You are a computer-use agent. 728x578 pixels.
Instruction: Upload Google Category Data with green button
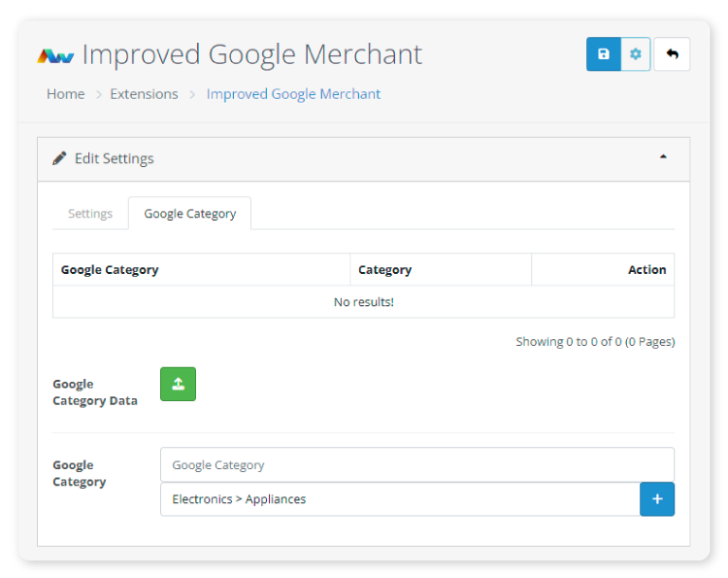178,384
